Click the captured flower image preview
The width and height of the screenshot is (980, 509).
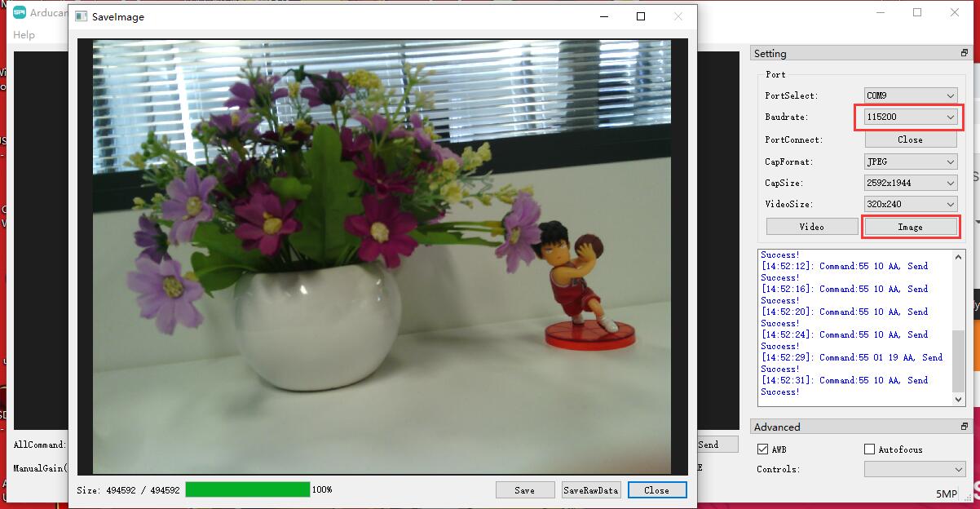coord(382,256)
